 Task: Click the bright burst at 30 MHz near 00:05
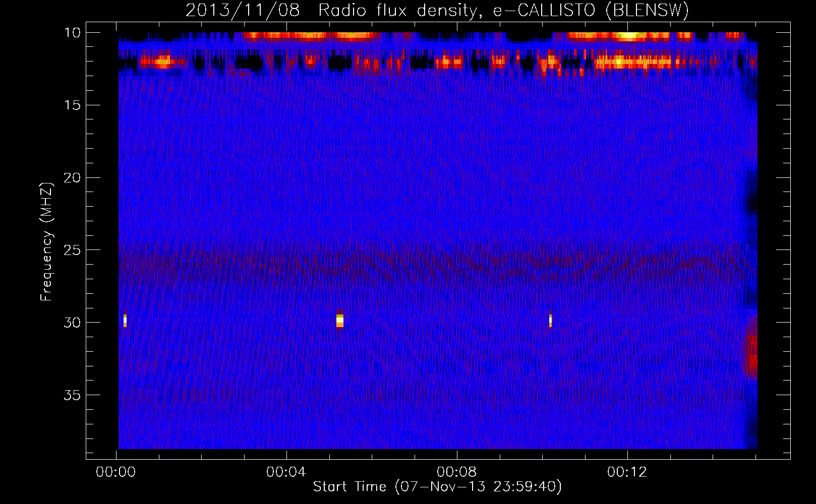pyautogui.click(x=340, y=320)
